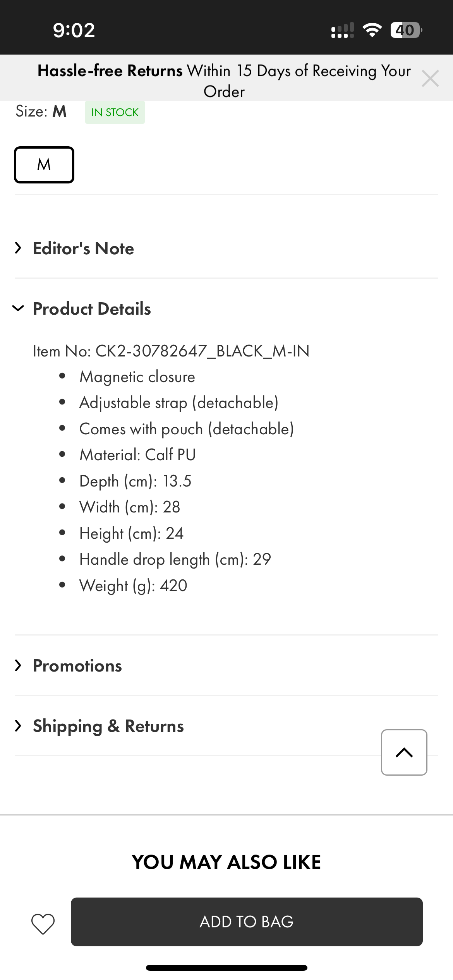Collapse the Product Details section
Viewport: 453px width, 980px height.
click(x=18, y=308)
